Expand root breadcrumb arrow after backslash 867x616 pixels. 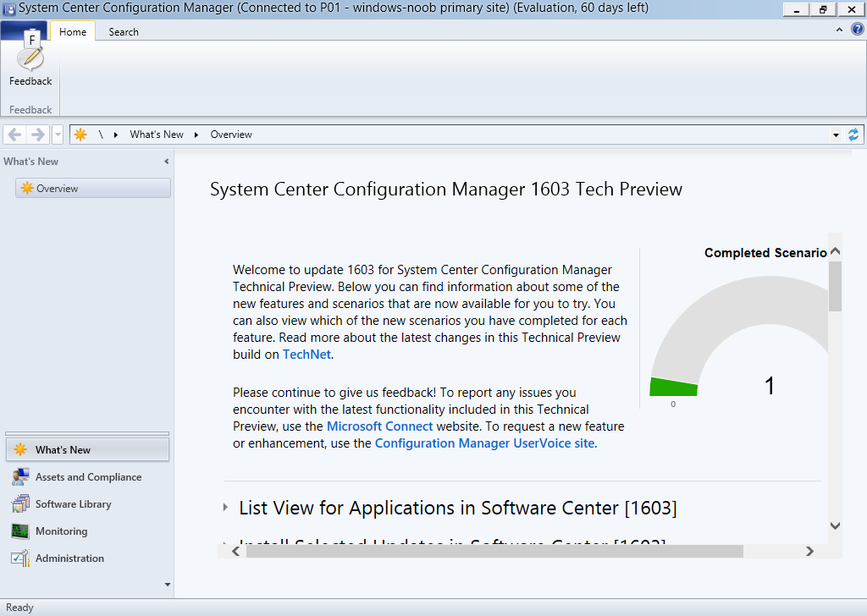point(115,135)
